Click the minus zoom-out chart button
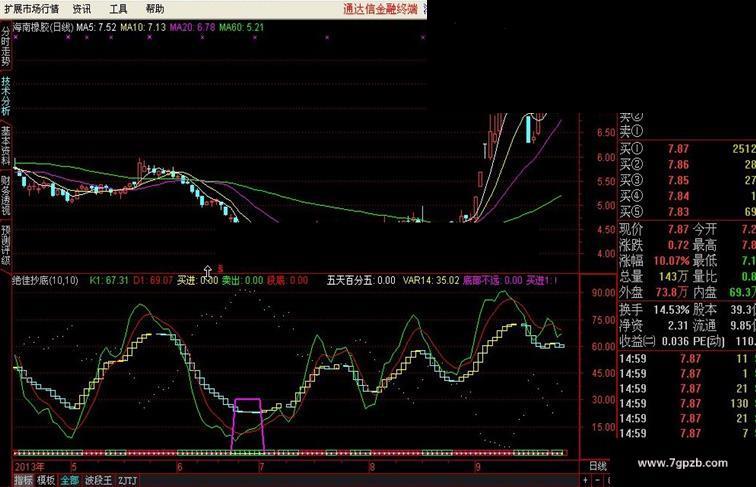756x487 pixels. pos(597,480)
